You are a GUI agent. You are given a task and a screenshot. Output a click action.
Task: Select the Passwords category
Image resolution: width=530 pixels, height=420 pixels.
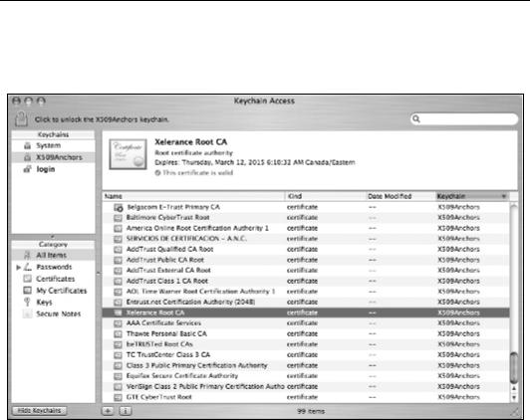(54, 267)
